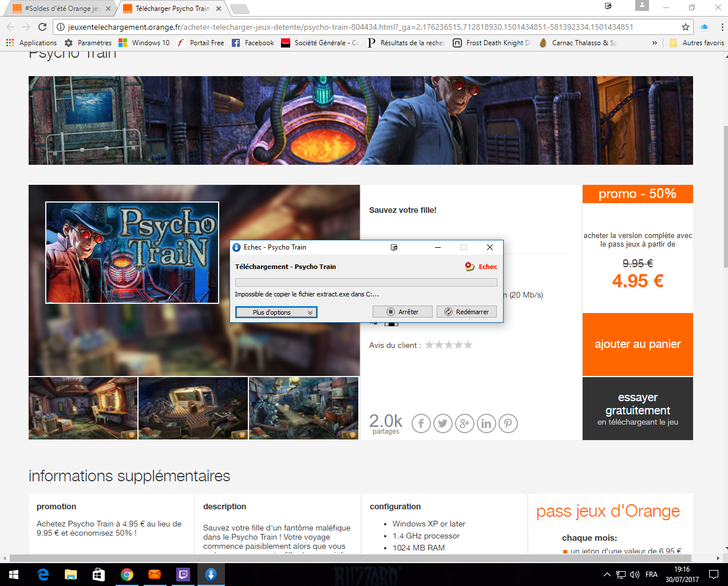Screen dimensions: 728x586
Task: Click the FRA language indicator
Action: 651,575
